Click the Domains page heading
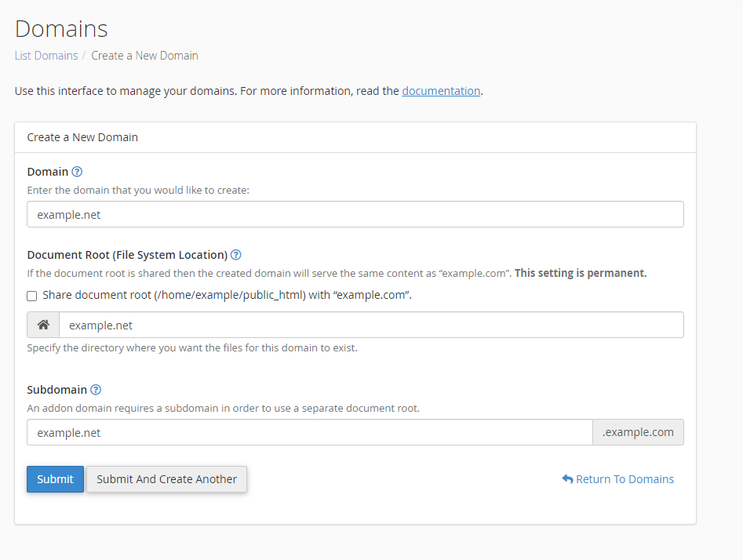The height and width of the screenshot is (560, 743). click(62, 29)
